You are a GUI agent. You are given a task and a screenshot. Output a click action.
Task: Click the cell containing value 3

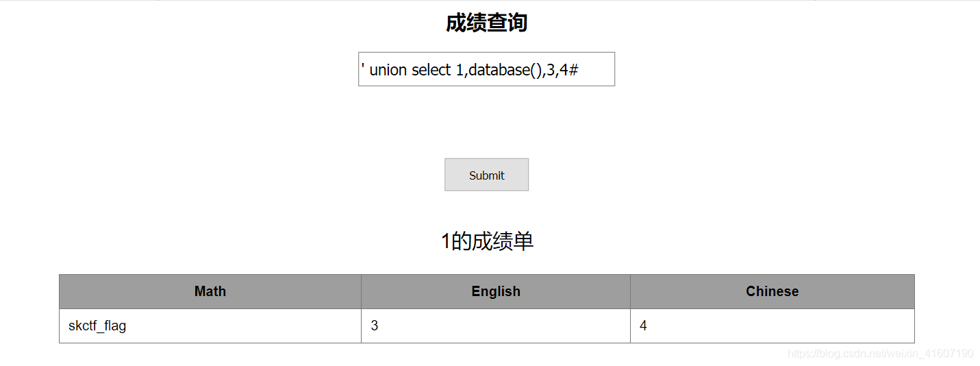click(496, 326)
